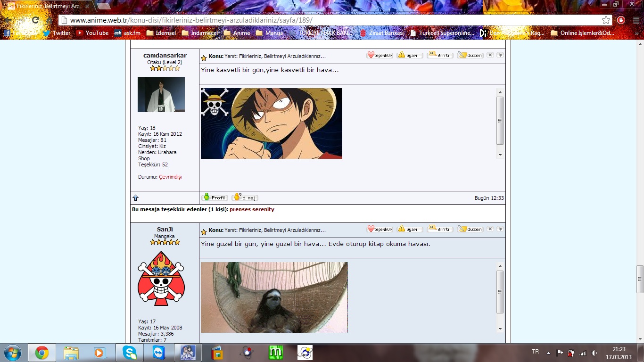This screenshot has width=644, height=362.
Task: Open the Manga bookmarks folder
Action: point(270,33)
